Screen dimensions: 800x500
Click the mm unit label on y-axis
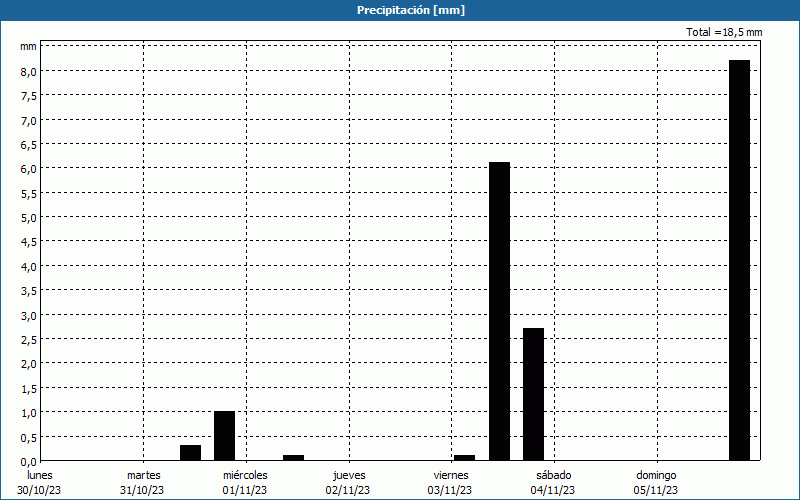[29, 46]
